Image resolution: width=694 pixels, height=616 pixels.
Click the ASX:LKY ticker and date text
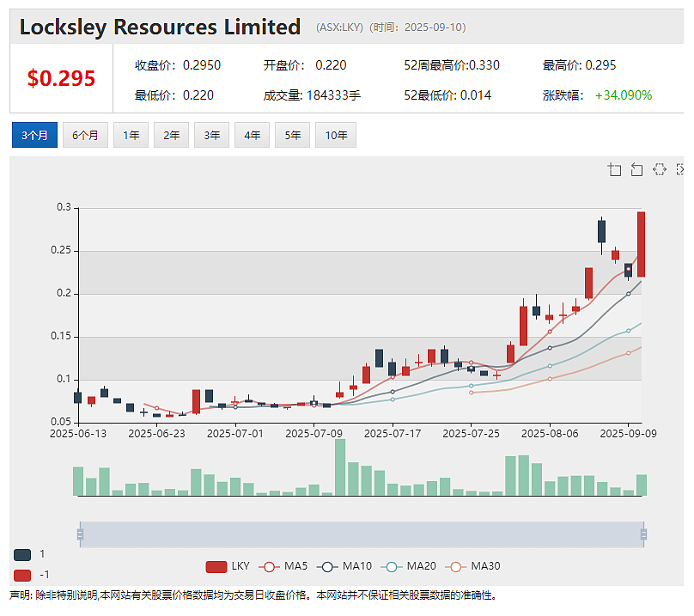tap(391, 27)
